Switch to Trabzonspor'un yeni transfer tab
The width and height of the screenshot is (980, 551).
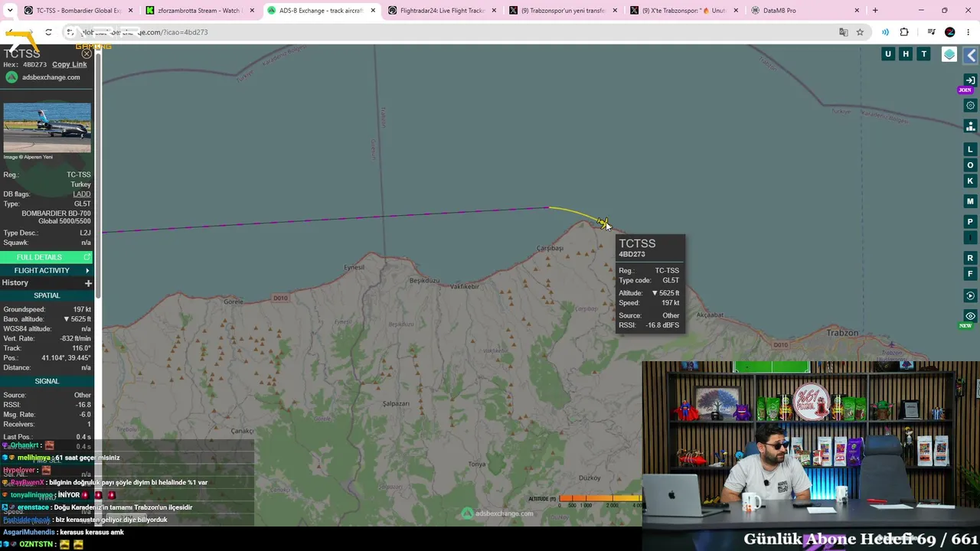564,11
